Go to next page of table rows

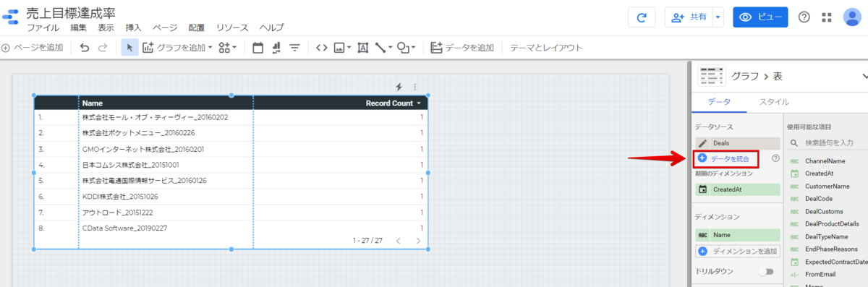click(418, 240)
